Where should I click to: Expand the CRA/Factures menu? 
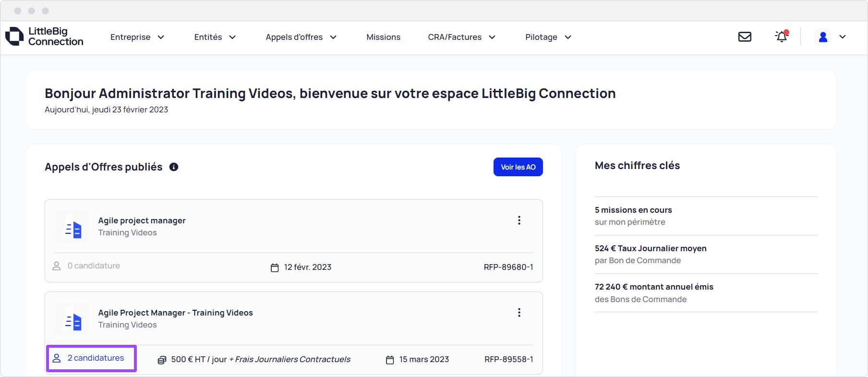pos(461,37)
